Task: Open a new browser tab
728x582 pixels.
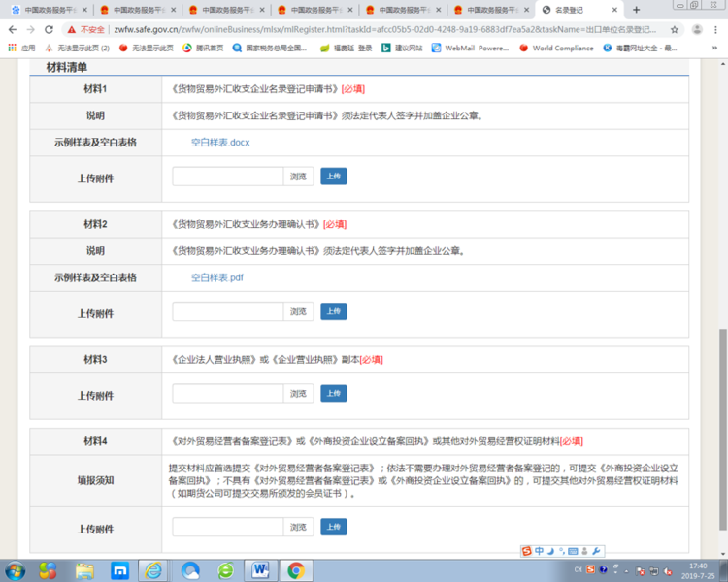Action: click(637, 10)
